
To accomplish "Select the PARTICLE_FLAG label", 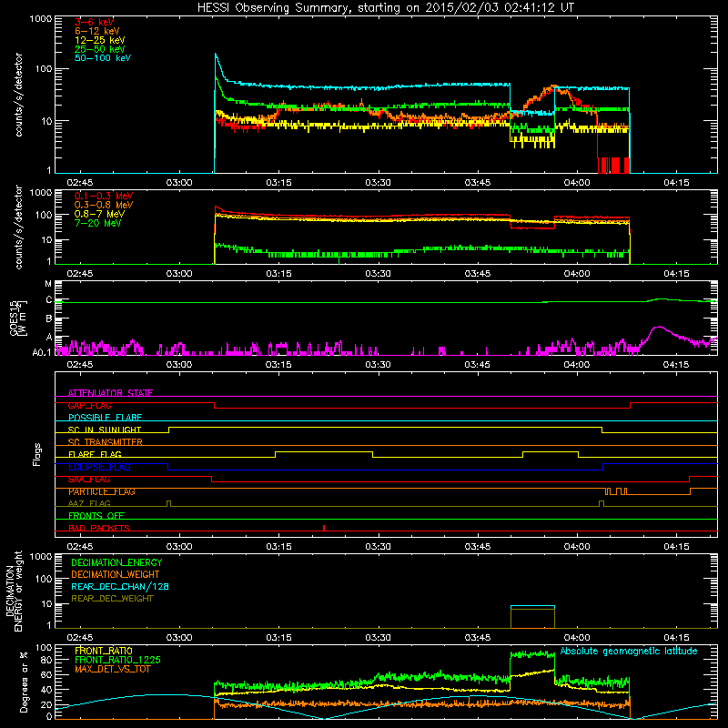I will click(x=102, y=491).
